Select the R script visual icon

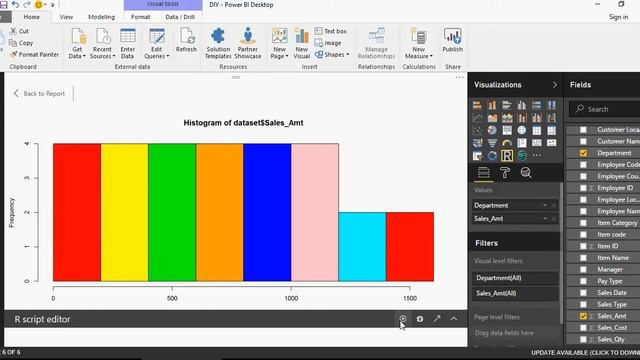tap(507, 156)
